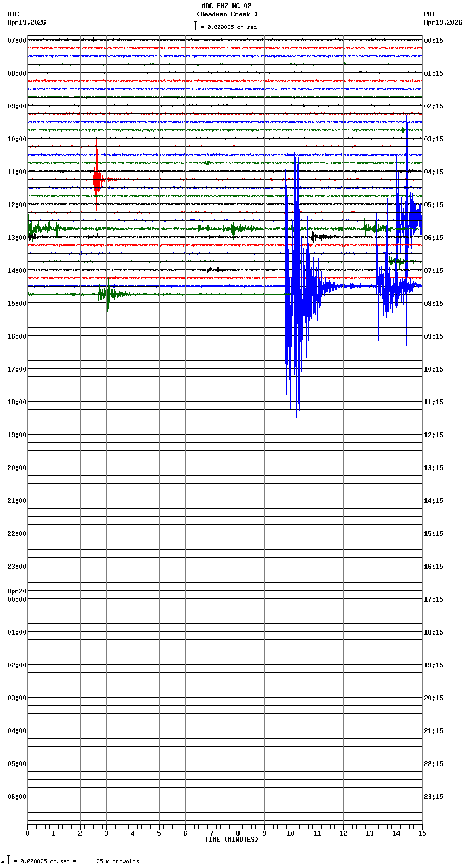Click the "21:15" PDT time label
Image resolution: width=466 pixels, height=868 pixels.
pyautogui.click(x=434, y=731)
